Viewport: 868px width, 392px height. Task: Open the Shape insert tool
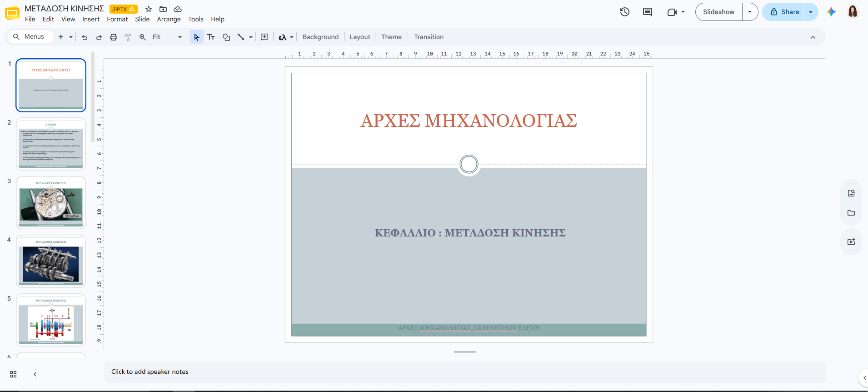[x=226, y=37]
